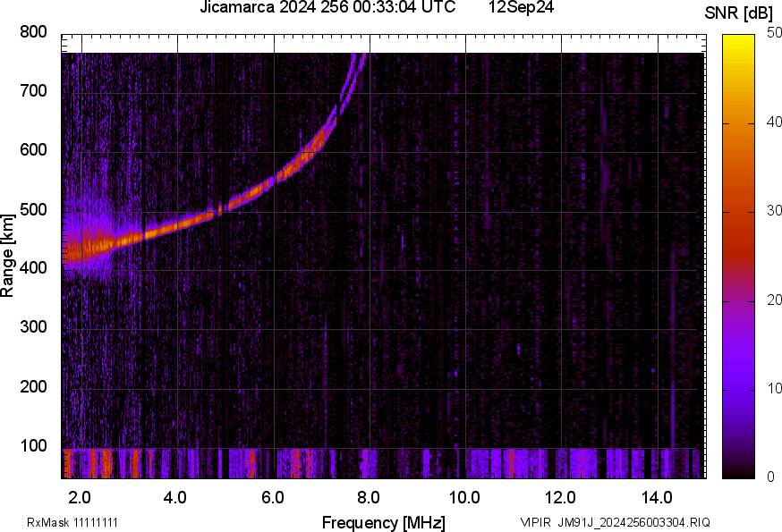Click the SNR color scale bar
This screenshot has width=782, height=532.
739,257
